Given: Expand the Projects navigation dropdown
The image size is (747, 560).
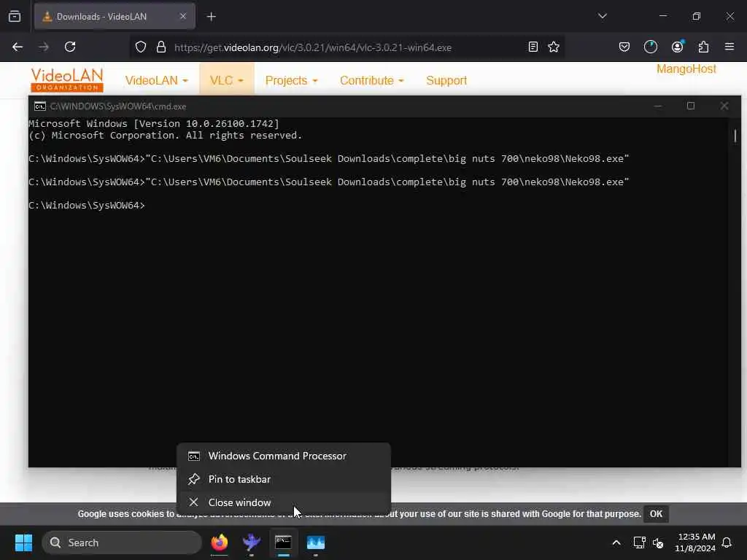Looking at the screenshot, I should coord(292,80).
